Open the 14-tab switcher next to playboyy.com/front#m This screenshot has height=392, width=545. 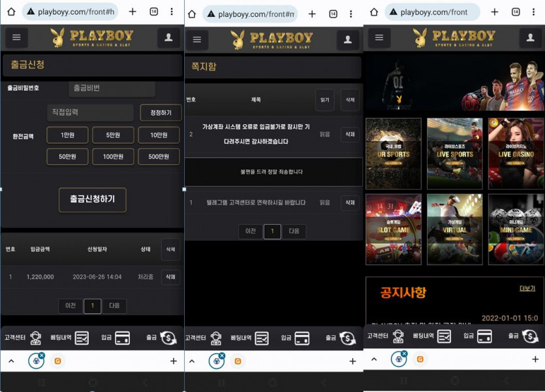coord(333,14)
